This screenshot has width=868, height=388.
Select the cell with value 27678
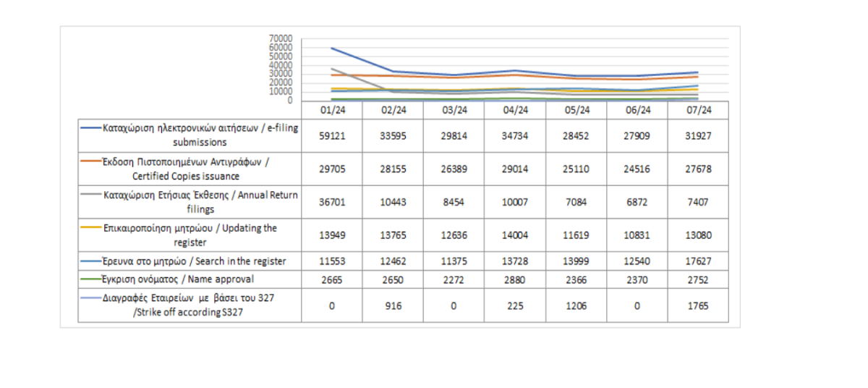click(x=697, y=169)
